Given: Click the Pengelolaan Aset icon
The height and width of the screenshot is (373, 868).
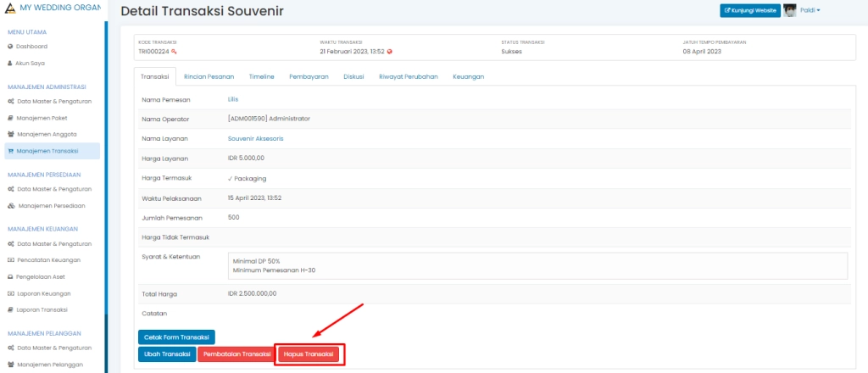Looking at the screenshot, I should [10, 277].
